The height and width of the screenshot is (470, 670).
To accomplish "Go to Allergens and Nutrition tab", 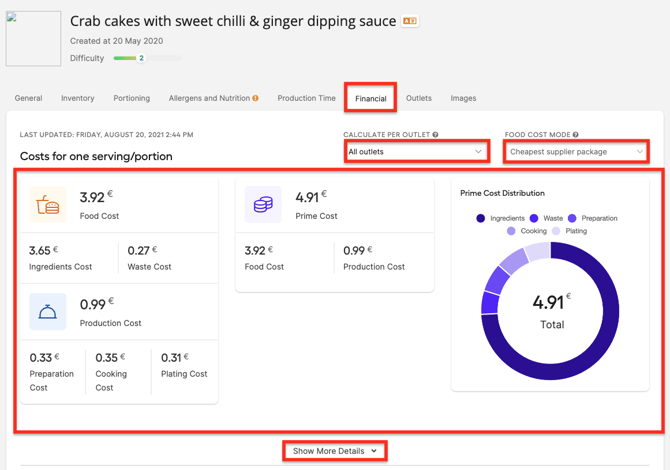I will pos(209,98).
